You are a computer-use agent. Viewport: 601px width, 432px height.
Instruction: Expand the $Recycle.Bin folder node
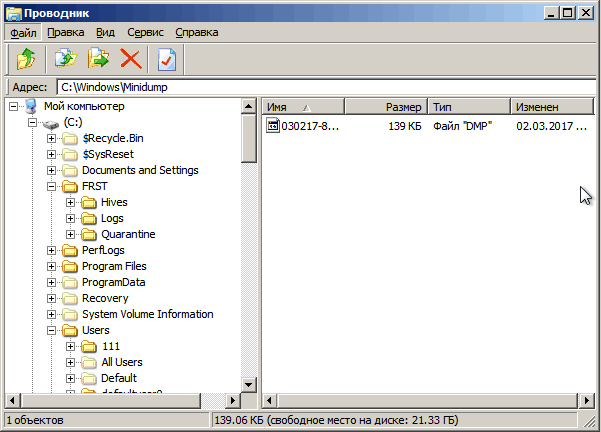pos(51,138)
